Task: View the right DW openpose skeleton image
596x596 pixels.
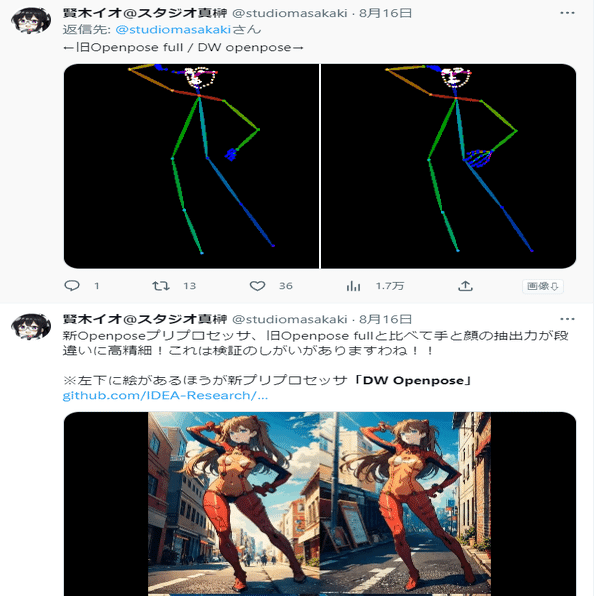Action: [x=449, y=166]
